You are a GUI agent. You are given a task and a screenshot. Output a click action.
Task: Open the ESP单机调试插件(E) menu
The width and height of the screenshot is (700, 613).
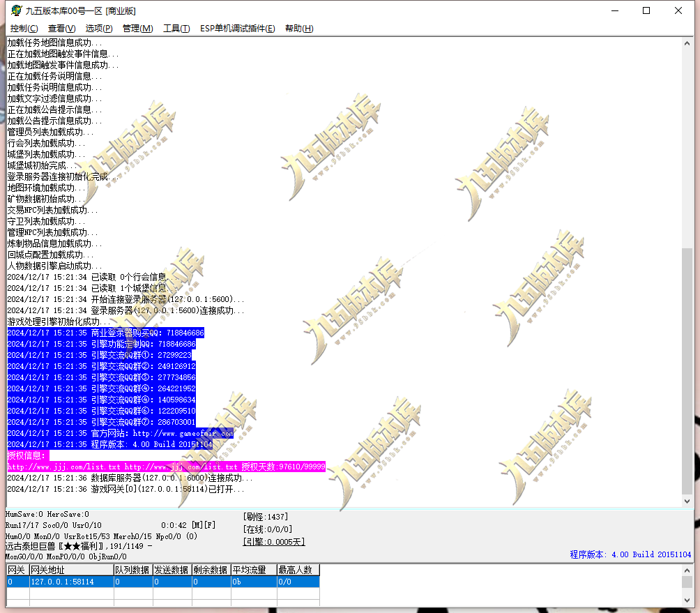click(238, 29)
